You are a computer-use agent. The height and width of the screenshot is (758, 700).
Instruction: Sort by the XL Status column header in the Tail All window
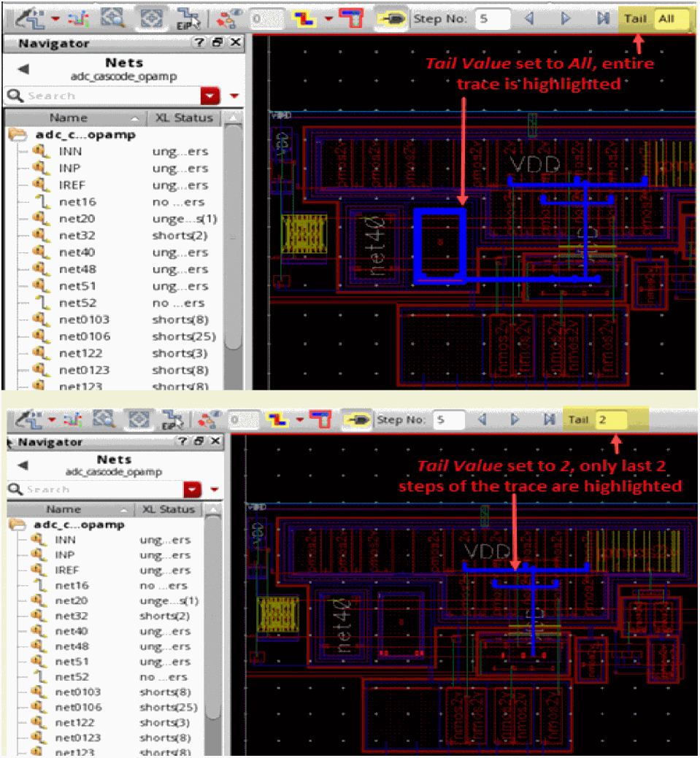(x=184, y=117)
